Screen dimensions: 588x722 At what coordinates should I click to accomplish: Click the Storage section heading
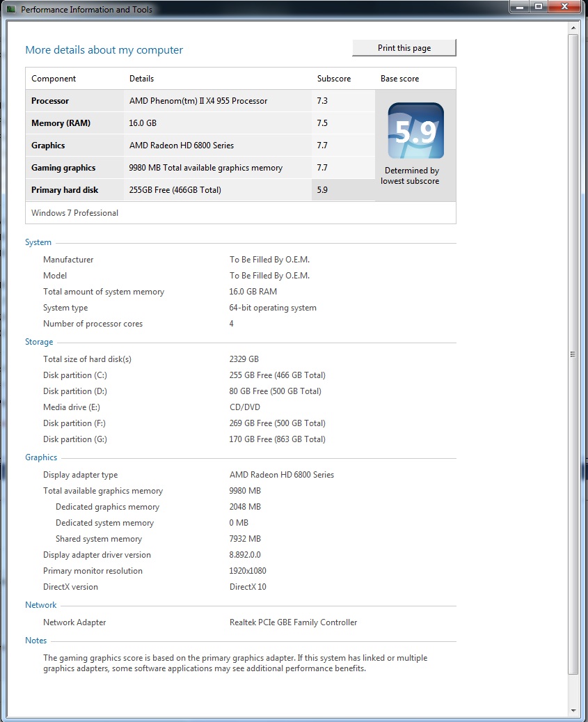pyautogui.click(x=39, y=342)
